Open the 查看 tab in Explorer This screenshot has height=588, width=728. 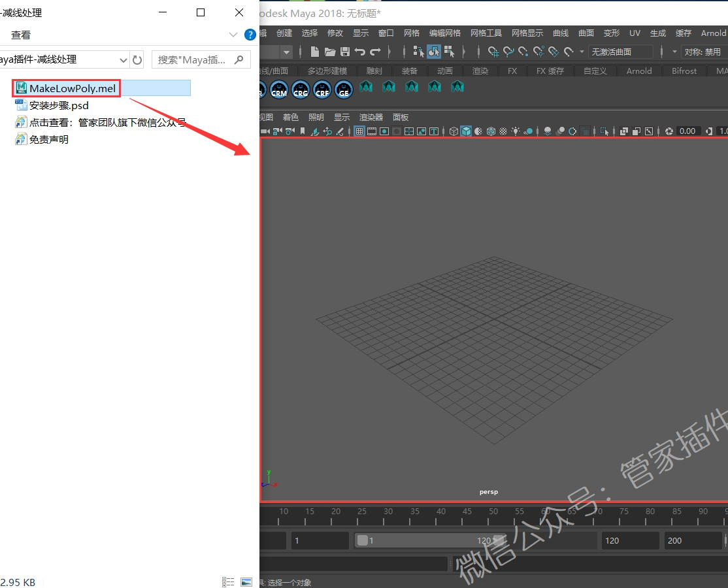[21, 35]
